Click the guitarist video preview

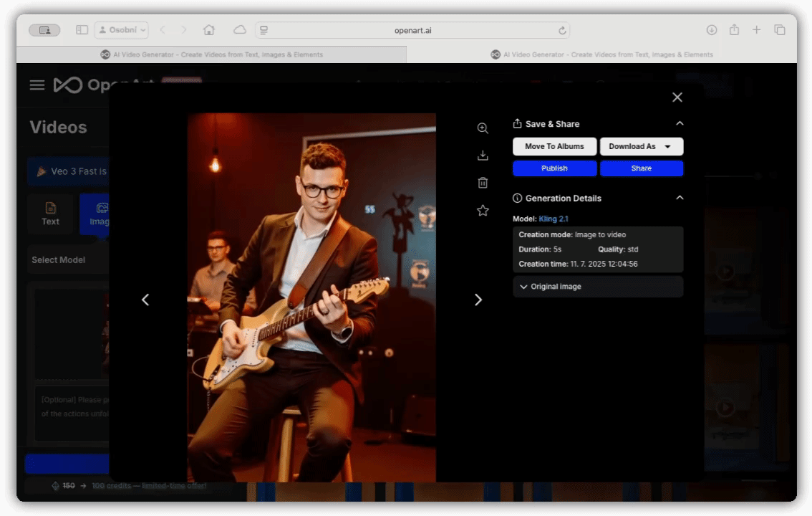[x=311, y=297]
